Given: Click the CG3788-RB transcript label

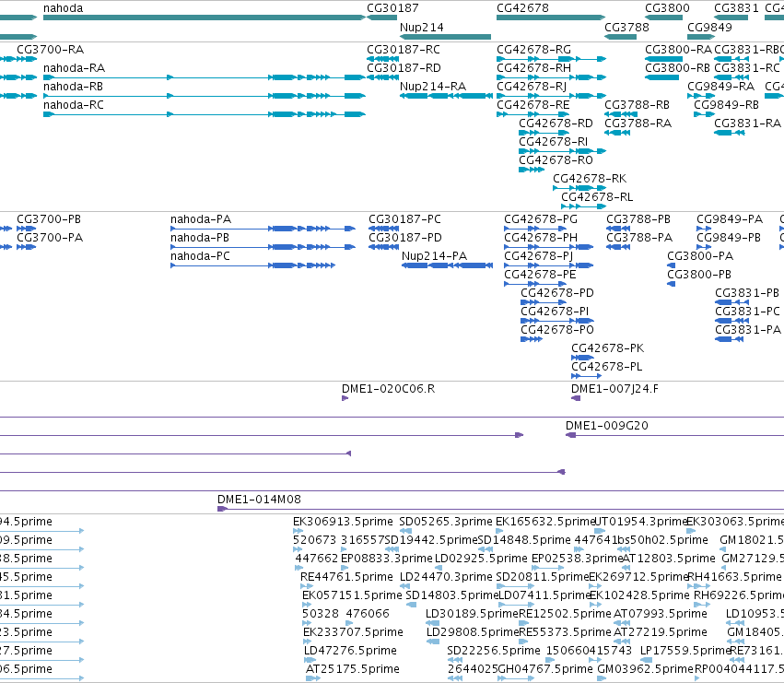Looking at the screenshot, I should click(637, 105).
